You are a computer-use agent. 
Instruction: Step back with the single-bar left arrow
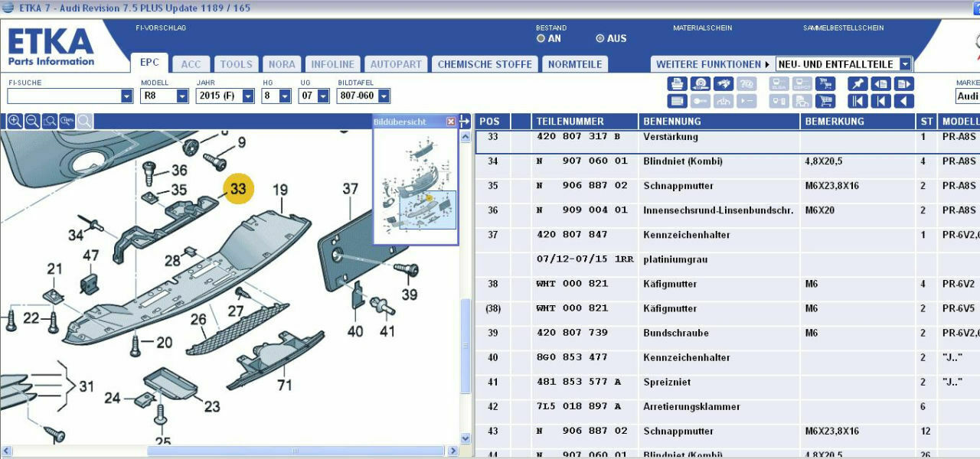(881, 101)
